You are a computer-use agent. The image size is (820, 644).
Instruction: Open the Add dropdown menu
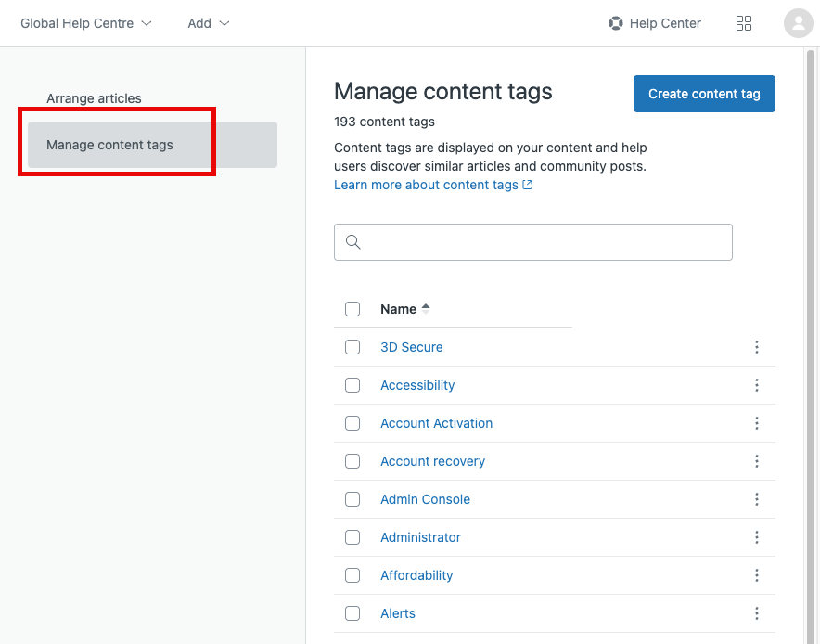[206, 23]
